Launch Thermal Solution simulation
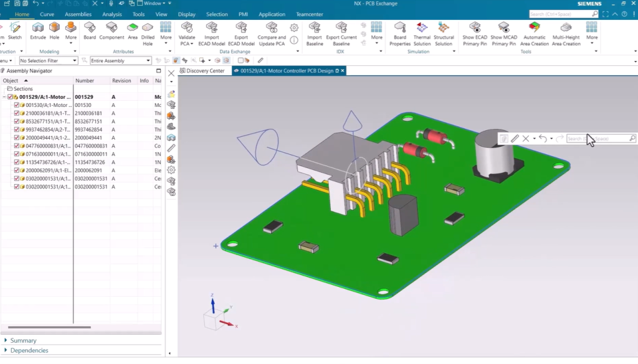Image resolution: width=638 pixels, height=364 pixels. point(422,34)
